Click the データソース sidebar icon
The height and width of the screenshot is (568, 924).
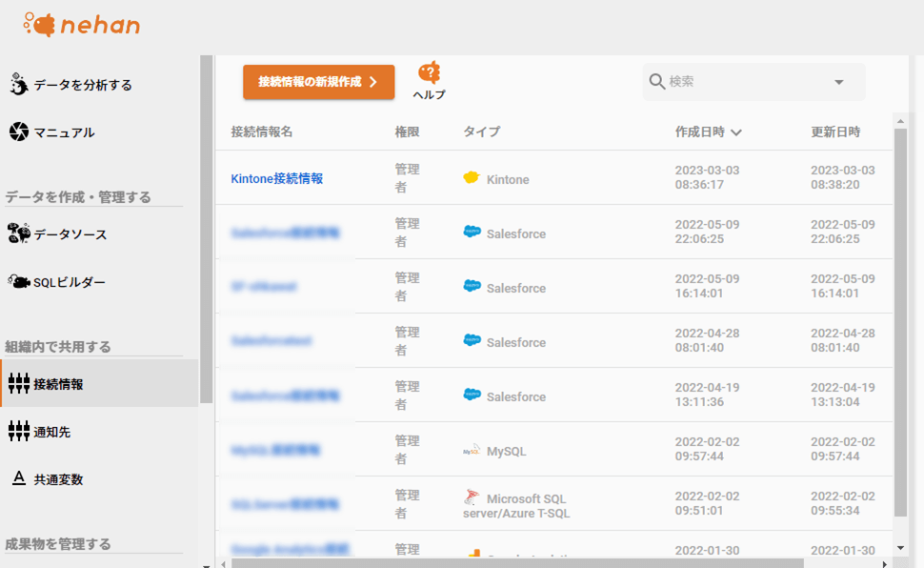(x=19, y=233)
